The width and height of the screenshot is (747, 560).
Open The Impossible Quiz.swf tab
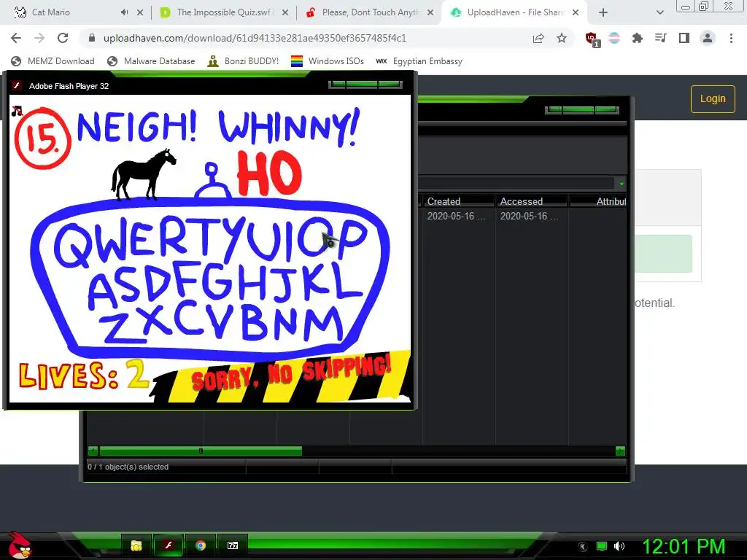[x=224, y=12]
